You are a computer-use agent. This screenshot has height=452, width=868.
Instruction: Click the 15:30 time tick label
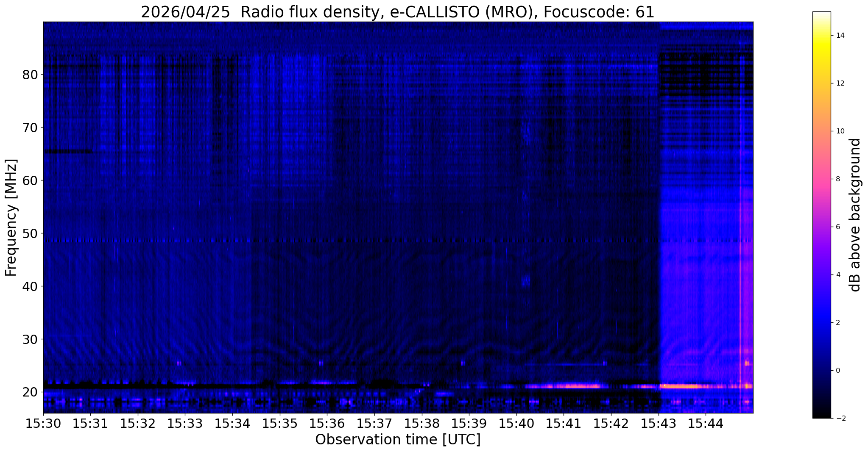tap(43, 424)
